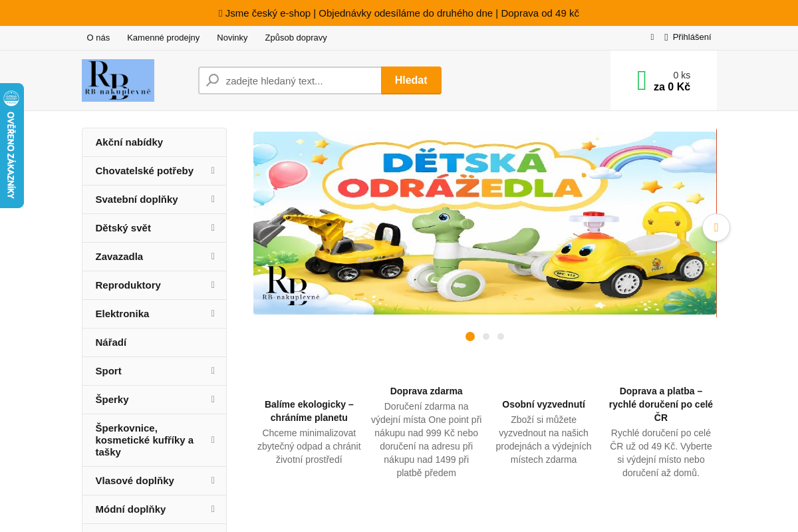Expand the Dětský svět category arrow
This screenshot has height=532, width=798.
[x=213, y=228]
